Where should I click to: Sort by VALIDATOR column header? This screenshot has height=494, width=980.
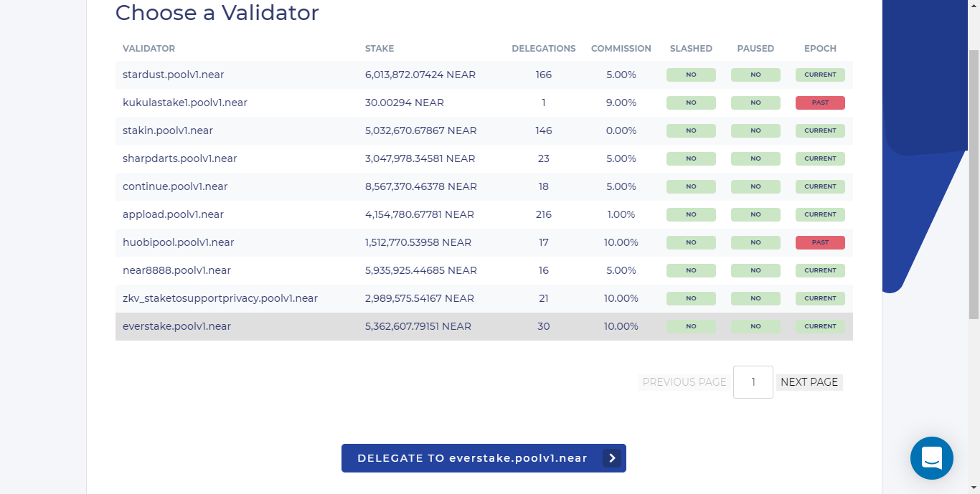coord(149,49)
